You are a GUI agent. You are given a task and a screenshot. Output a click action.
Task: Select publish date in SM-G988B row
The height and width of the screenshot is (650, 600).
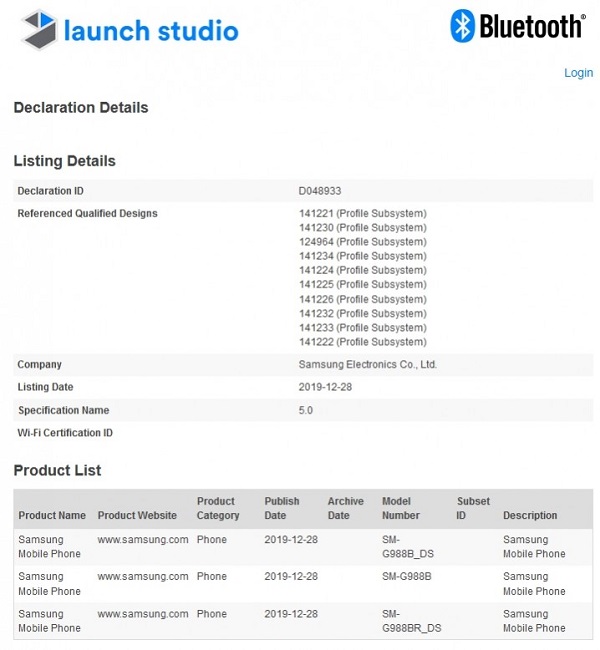tap(291, 577)
